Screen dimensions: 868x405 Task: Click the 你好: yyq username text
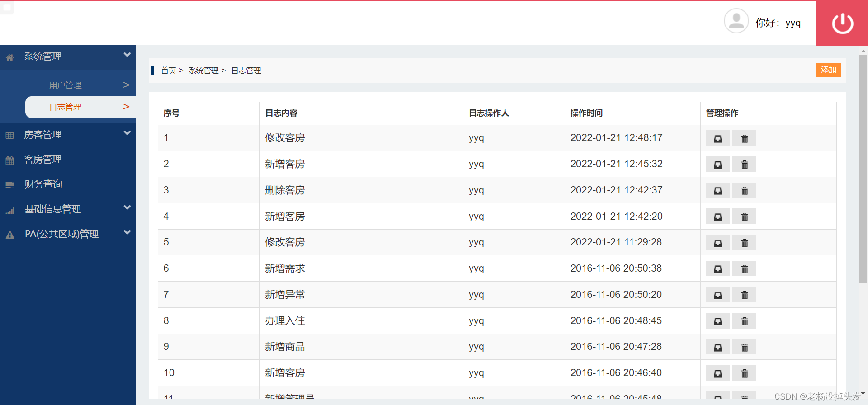pos(778,23)
